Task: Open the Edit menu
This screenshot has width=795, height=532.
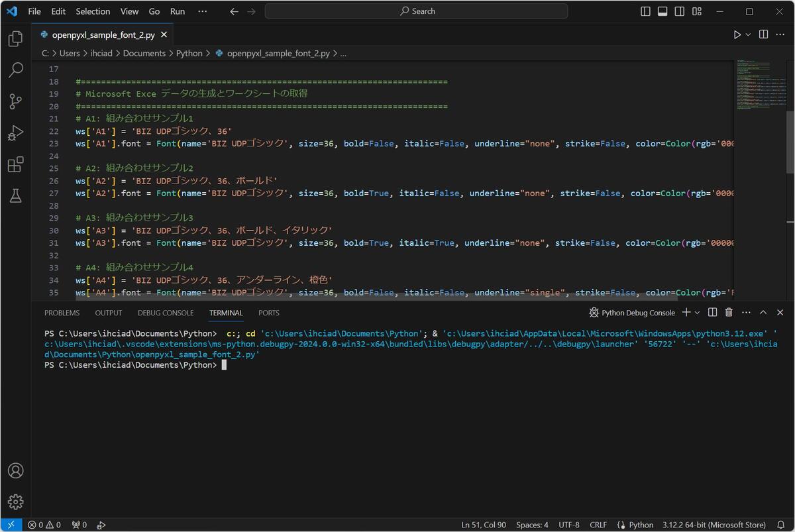Action: (x=58, y=11)
